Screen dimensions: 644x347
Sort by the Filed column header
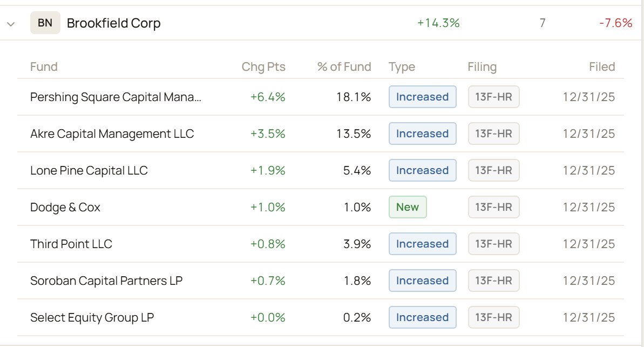click(x=602, y=66)
